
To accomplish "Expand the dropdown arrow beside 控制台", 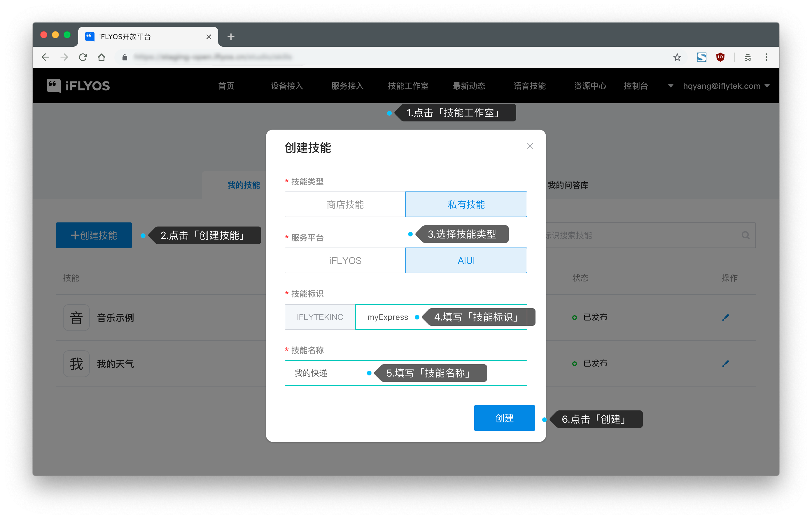I will pos(670,86).
